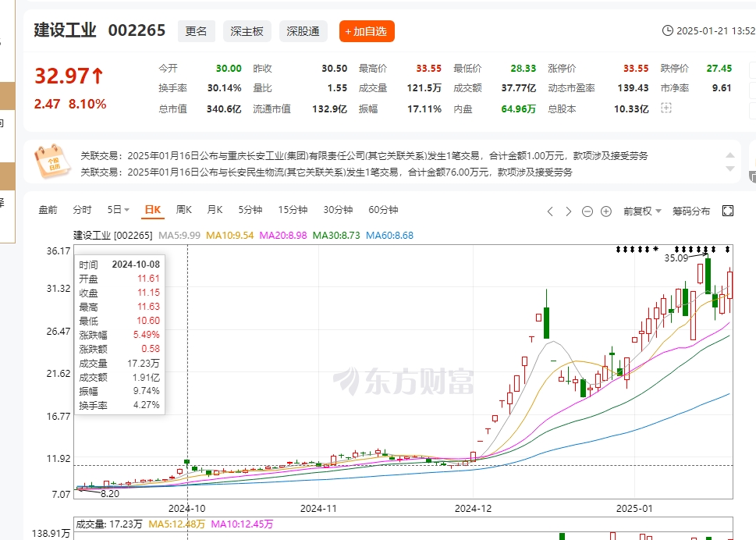756x540 pixels.
Task: Open the 个股日历 calendar icon
Action: 51,162
